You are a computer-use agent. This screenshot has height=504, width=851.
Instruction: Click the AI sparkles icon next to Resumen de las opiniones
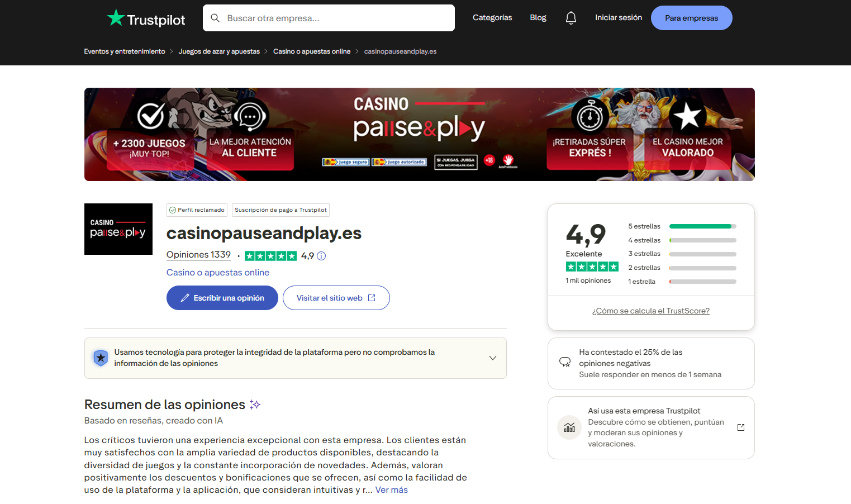coord(255,404)
